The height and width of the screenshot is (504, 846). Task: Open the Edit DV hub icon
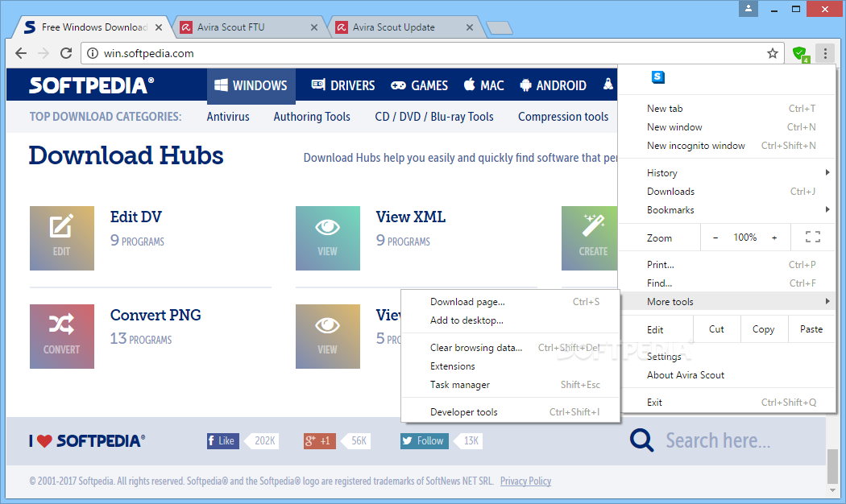tap(62, 238)
